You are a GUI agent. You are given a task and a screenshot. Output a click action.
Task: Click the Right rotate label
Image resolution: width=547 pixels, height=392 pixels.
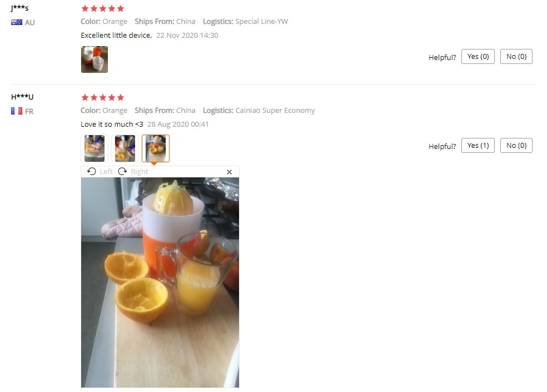pos(140,171)
